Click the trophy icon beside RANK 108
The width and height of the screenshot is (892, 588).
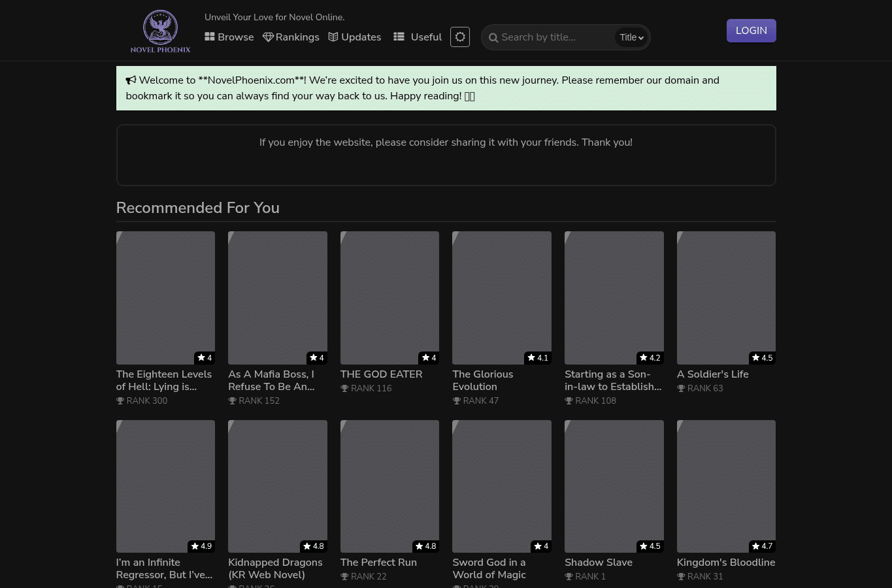click(x=569, y=401)
